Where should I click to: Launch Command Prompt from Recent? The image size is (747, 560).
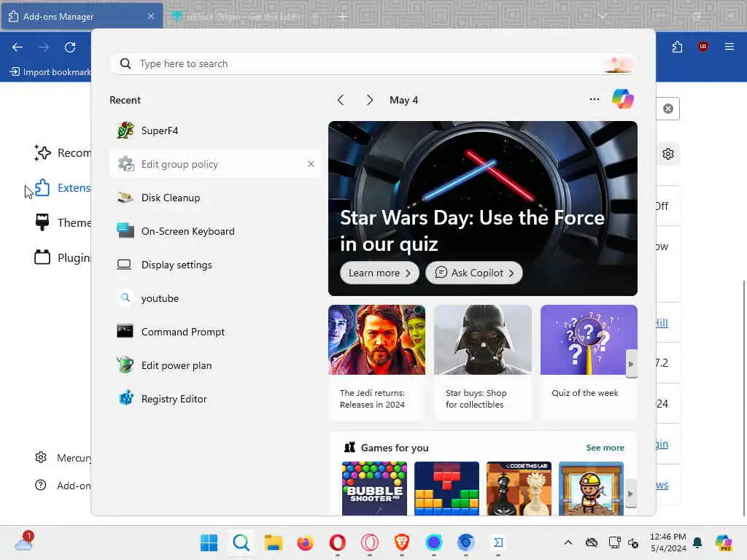[x=215, y=332]
